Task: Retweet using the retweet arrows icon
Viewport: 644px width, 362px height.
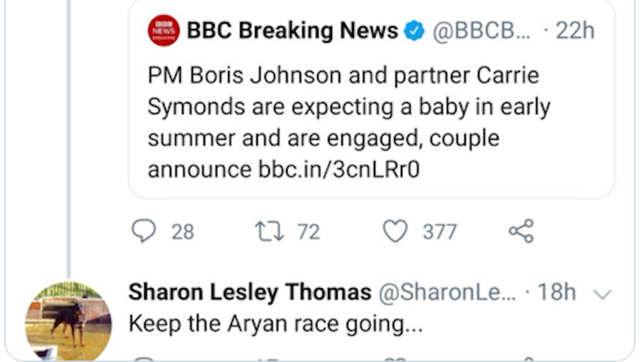Action: (270, 231)
